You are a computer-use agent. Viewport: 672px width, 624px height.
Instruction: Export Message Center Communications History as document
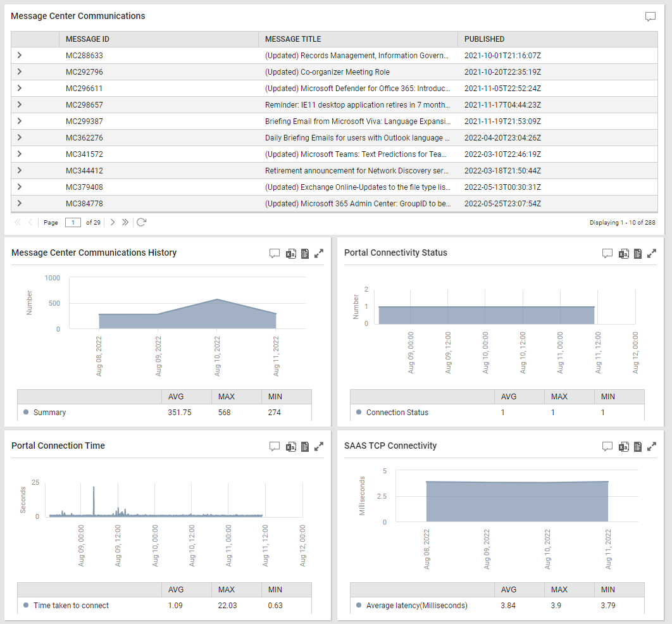[x=305, y=254]
